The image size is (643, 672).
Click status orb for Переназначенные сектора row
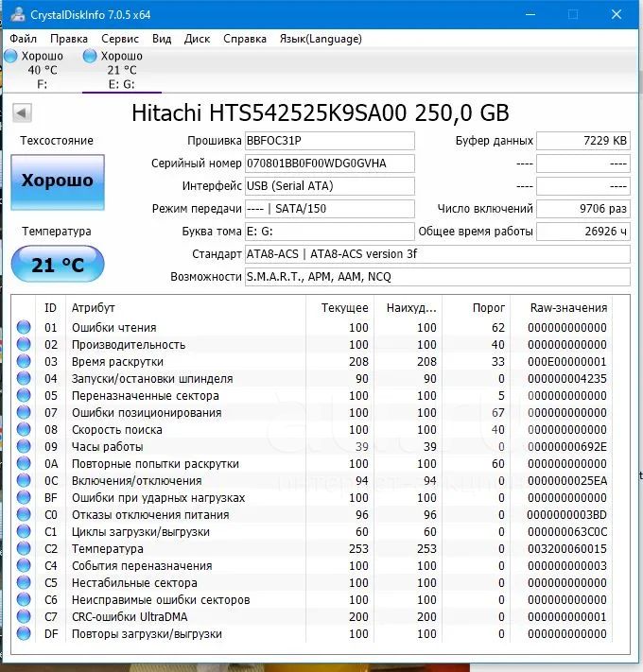[x=24, y=396]
